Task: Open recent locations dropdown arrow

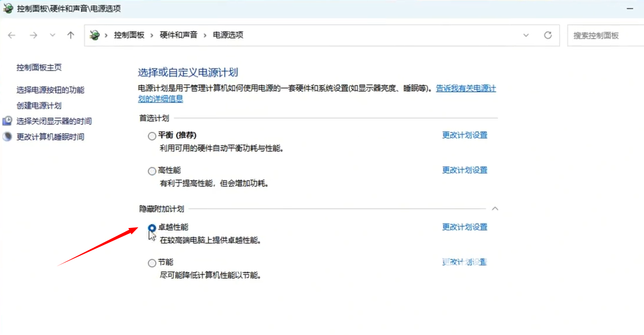Action: 53,35
